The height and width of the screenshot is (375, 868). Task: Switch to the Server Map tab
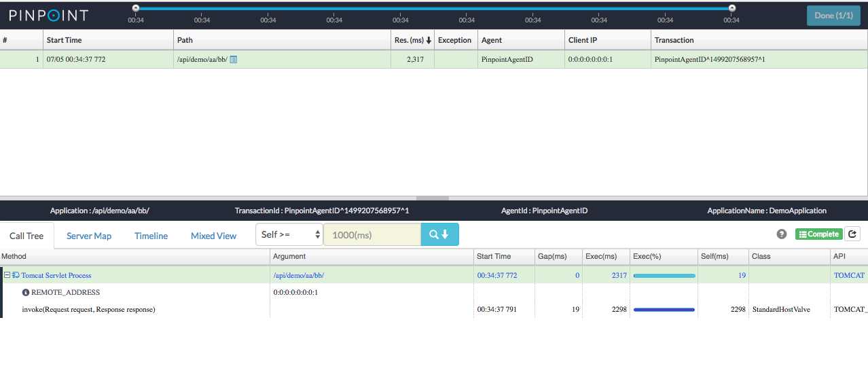(89, 236)
